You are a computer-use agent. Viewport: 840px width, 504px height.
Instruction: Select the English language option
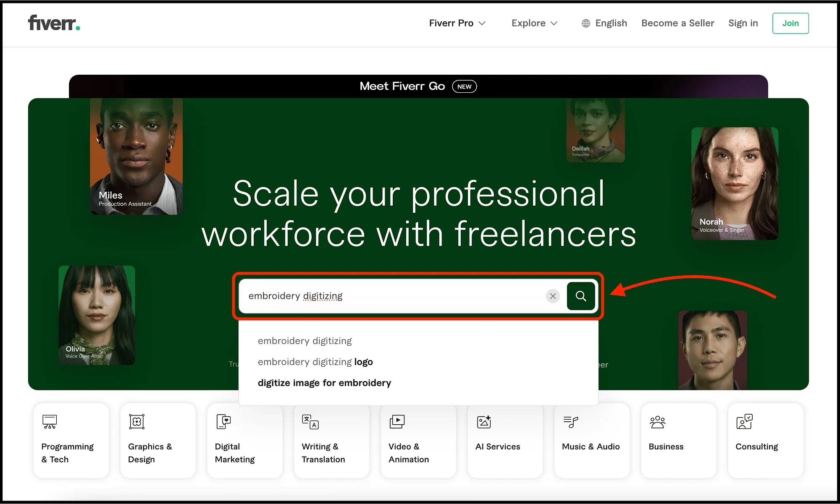click(611, 23)
